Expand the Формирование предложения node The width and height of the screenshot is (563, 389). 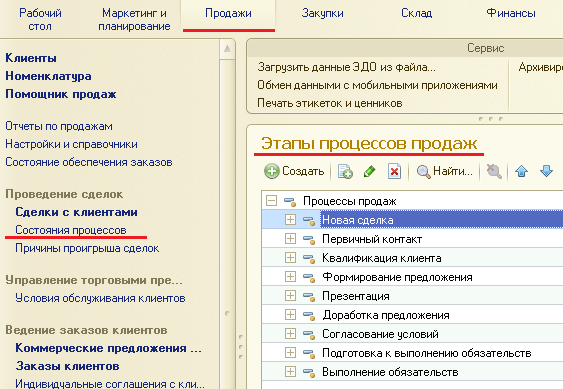pos(290,277)
